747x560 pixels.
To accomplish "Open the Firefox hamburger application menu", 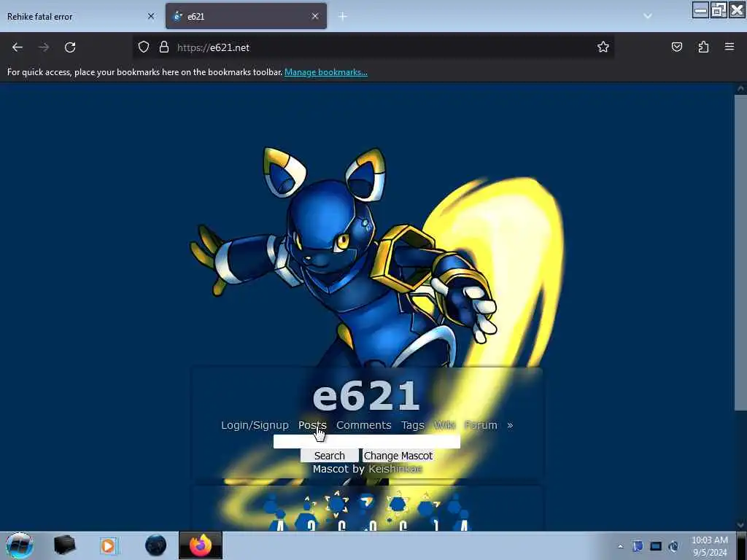I will (x=729, y=46).
